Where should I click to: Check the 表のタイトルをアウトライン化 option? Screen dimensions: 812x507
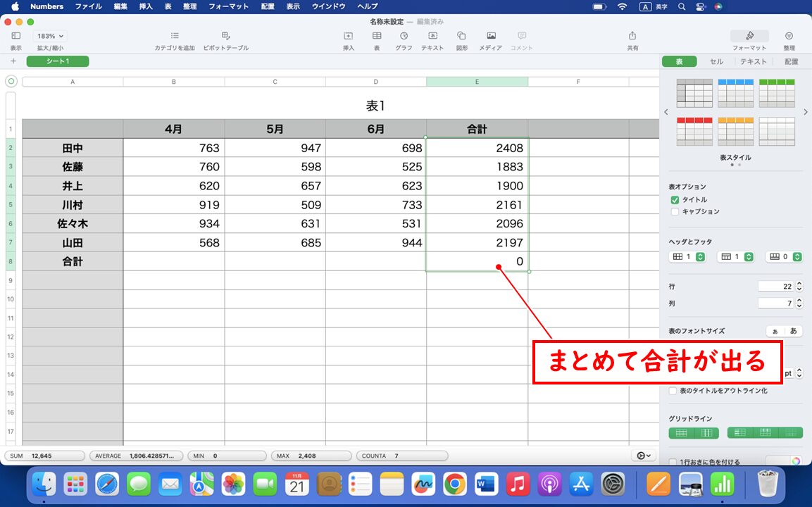coord(672,391)
